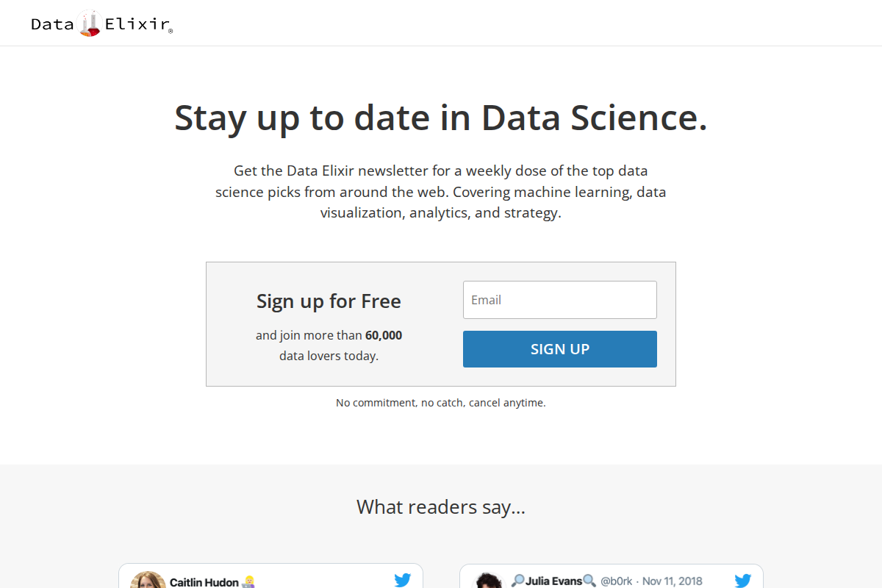882x588 pixels.
Task: Click the magnifying glass emoji beside Julia Evans
Action: pyautogui.click(x=517, y=580)
